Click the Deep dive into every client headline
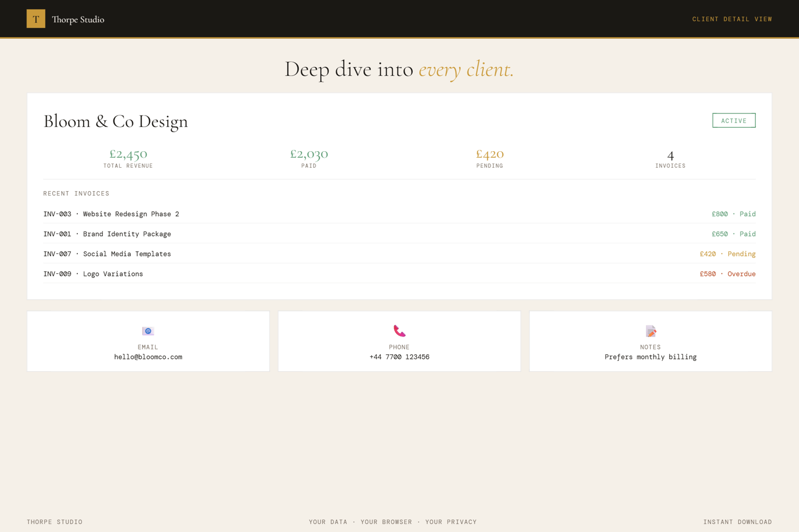The image size is (799, 532). 399,69
